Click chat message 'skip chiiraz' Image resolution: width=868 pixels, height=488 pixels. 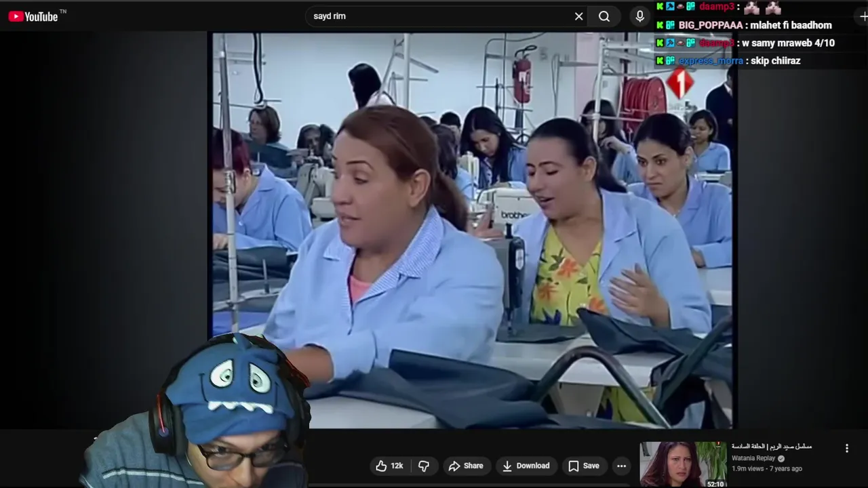775,60
